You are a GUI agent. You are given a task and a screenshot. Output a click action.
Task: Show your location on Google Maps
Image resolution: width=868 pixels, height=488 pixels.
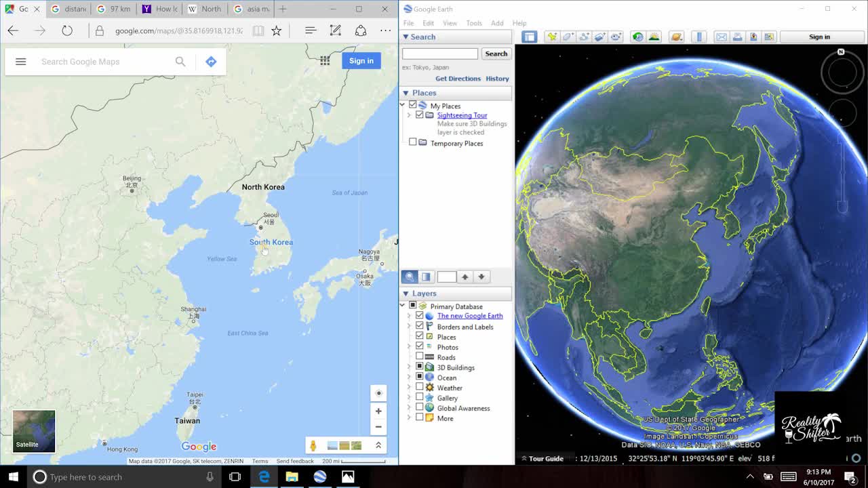[378, 393]
